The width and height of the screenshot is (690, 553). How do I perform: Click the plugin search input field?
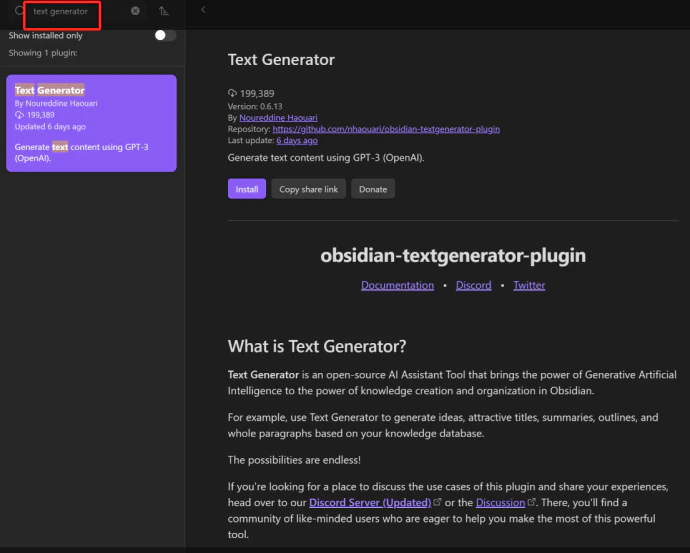coord(78,11)
